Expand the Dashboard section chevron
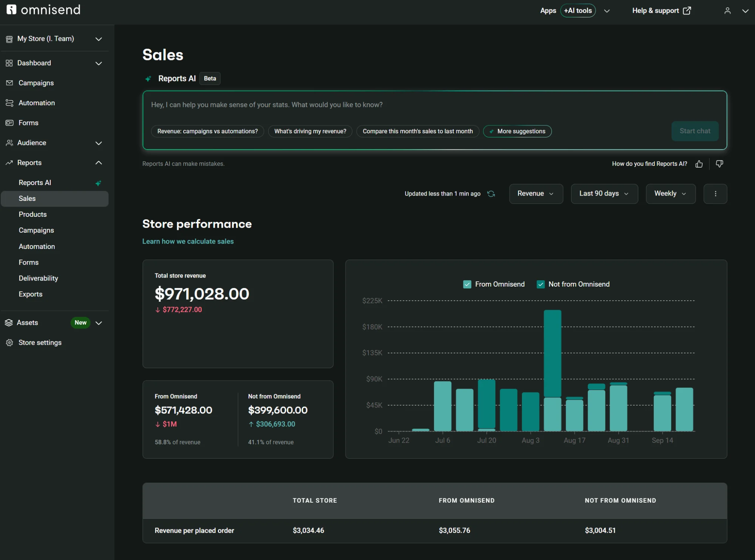The image size is (755, 560). pos(99,63)
